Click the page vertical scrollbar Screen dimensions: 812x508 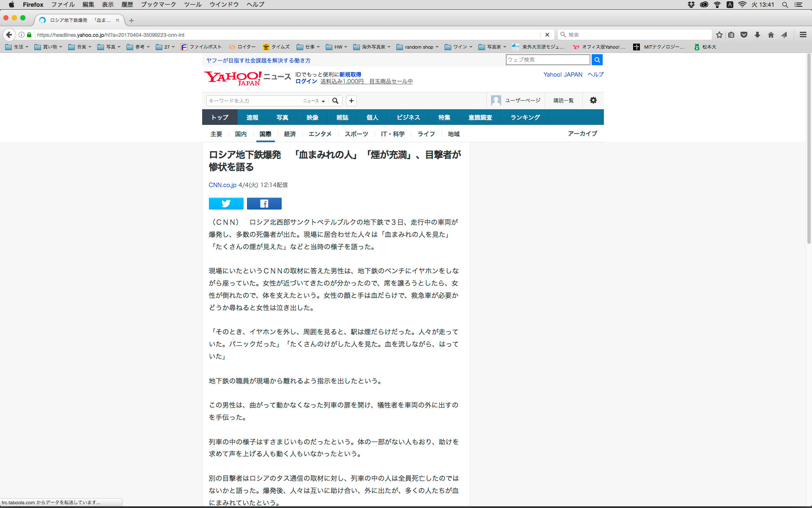point(809,148)
